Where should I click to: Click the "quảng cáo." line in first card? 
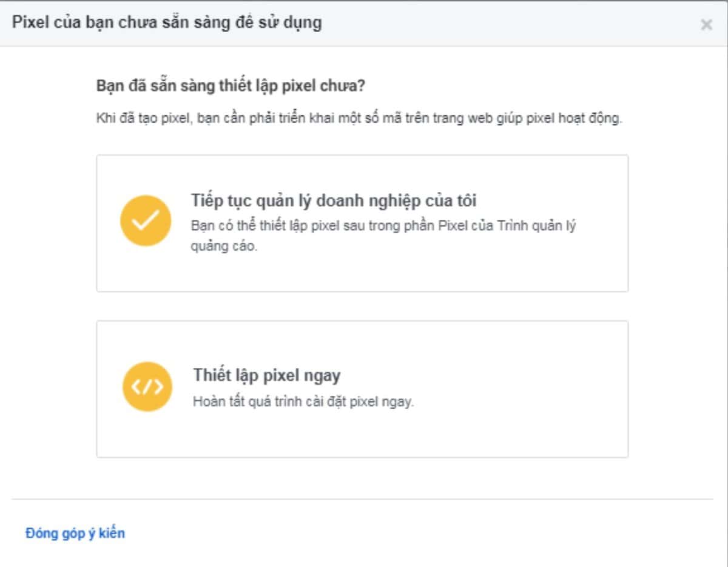(x=224, y=248)
